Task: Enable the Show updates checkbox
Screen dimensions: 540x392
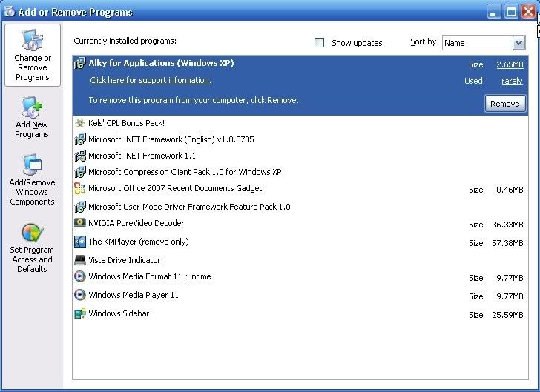Action: pos(320,43)
